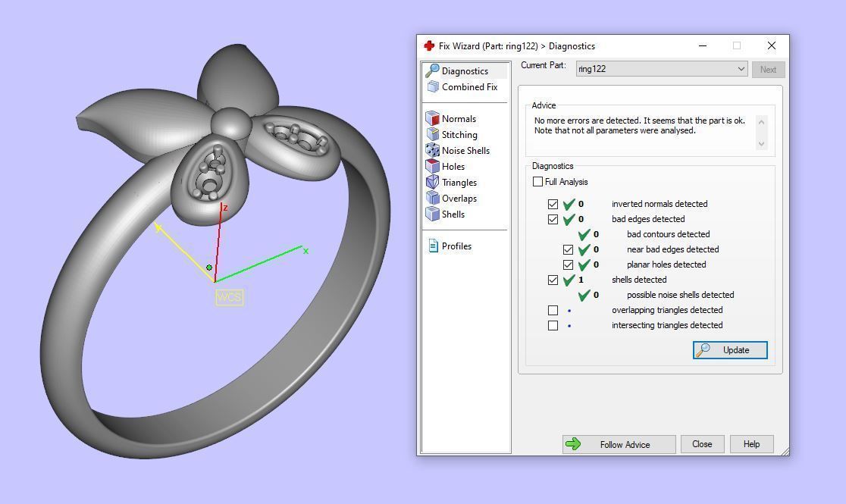
Task: Close the wizard with Close button
Action: (x=702, y=444)
